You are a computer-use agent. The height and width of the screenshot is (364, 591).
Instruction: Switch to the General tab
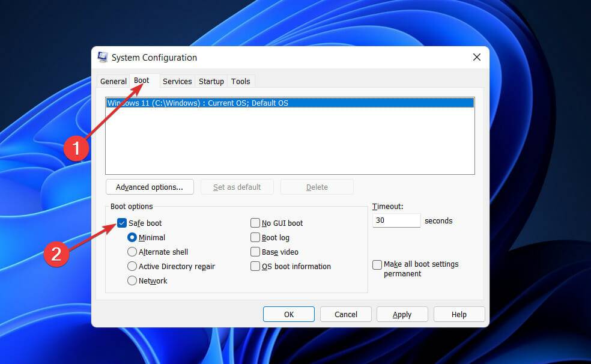(113, 81)
